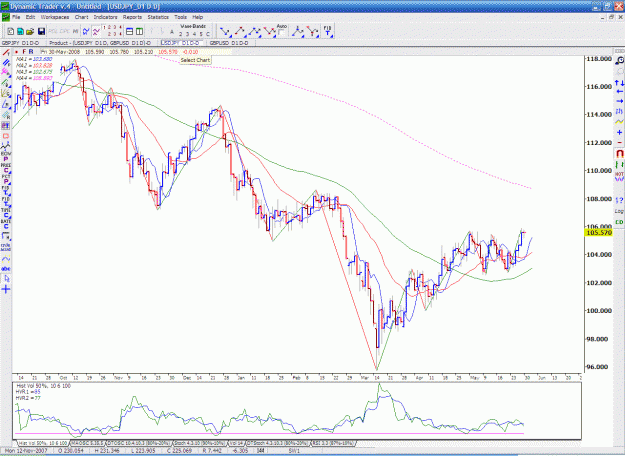
Task: Click the TIME C sidebar tool
Action: coord(6,213)
